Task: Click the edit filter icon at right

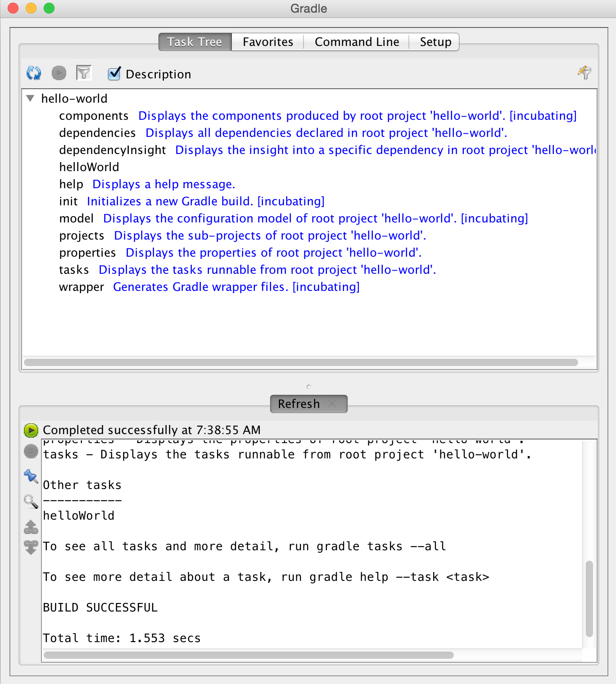Action: (x=584, y=72)
